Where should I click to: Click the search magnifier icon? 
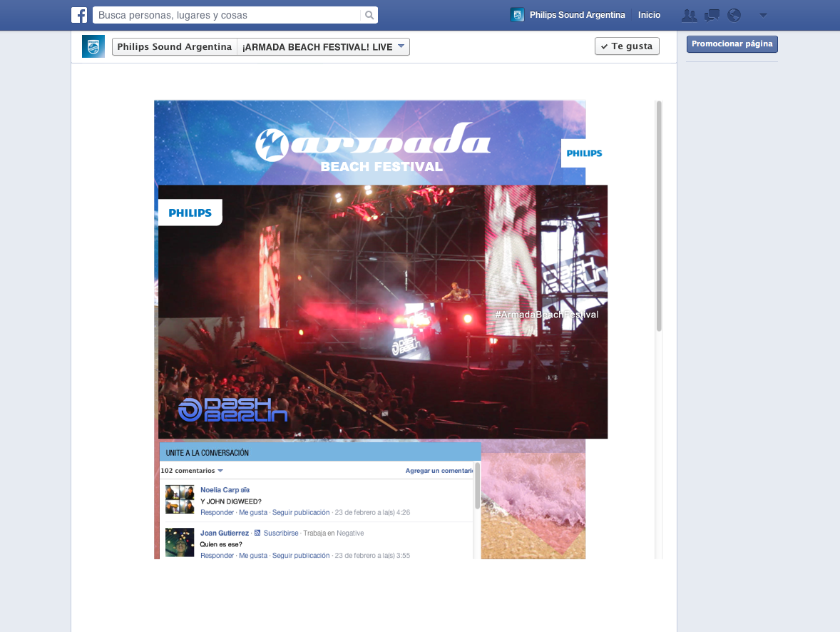[369, 15]
